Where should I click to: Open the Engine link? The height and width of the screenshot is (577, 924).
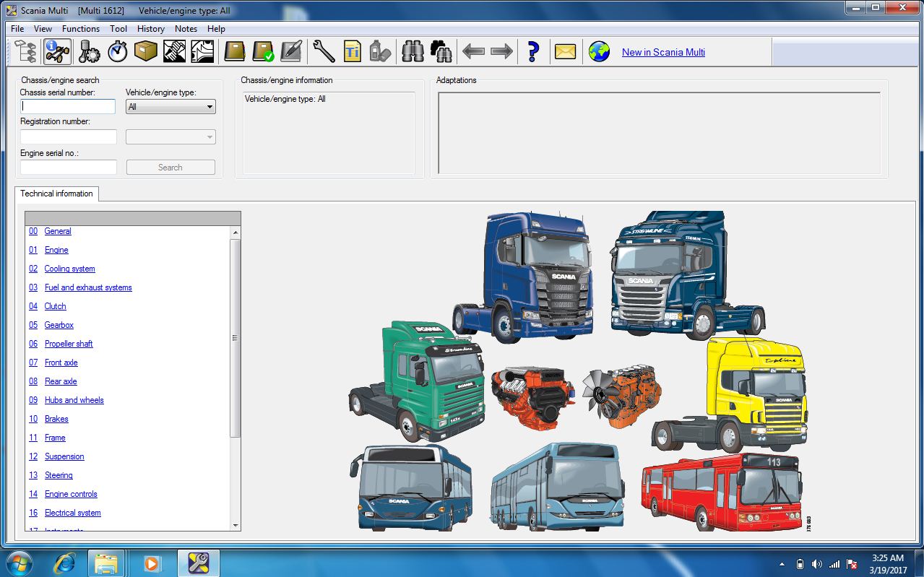(x=56, y=250)
